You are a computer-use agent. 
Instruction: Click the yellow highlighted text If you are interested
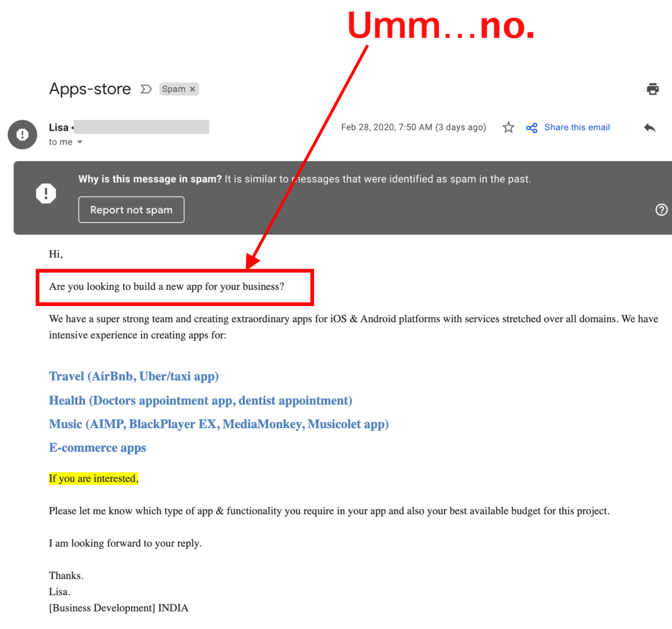pos(93,478)
